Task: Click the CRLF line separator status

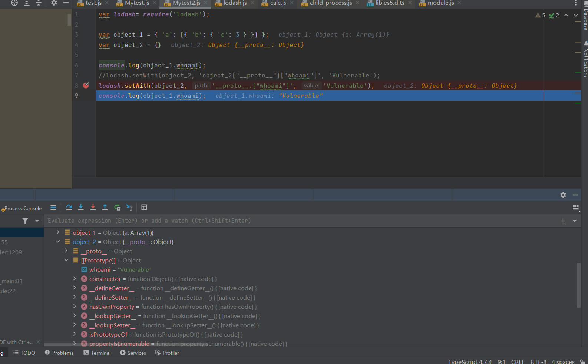Action: (518, 361)
